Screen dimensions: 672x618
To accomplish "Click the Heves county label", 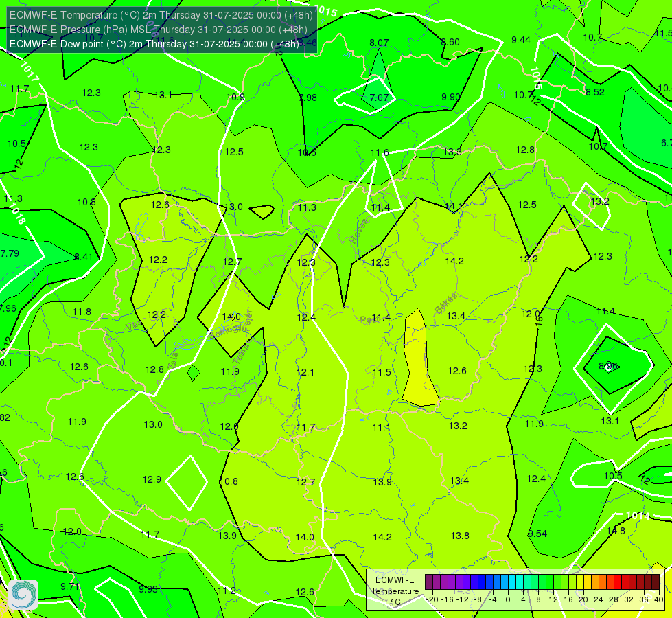I will click(359, 231).
